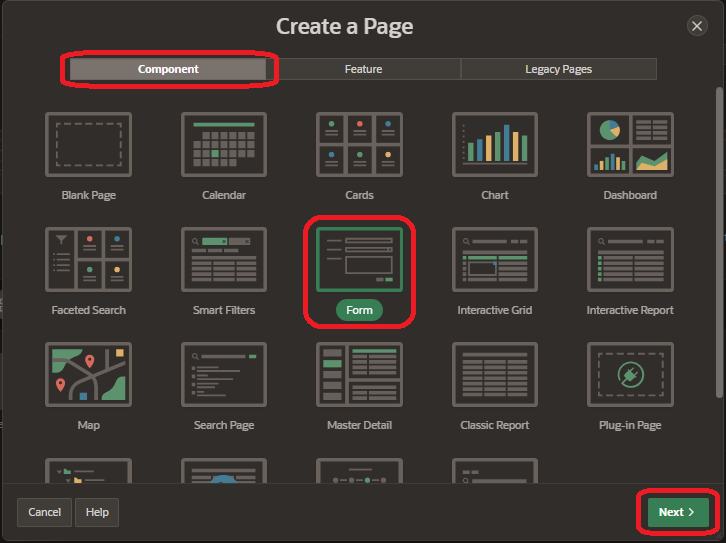Switch to the Feature tab
Viewport: 726px width, 543px height.
363,69
